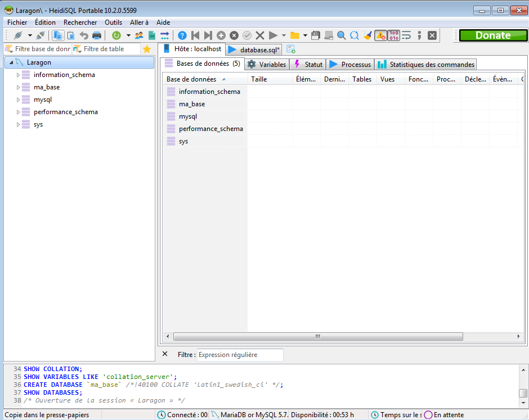Insert a row with the plus circle icon
529x420 pixels.
(221, 35)
